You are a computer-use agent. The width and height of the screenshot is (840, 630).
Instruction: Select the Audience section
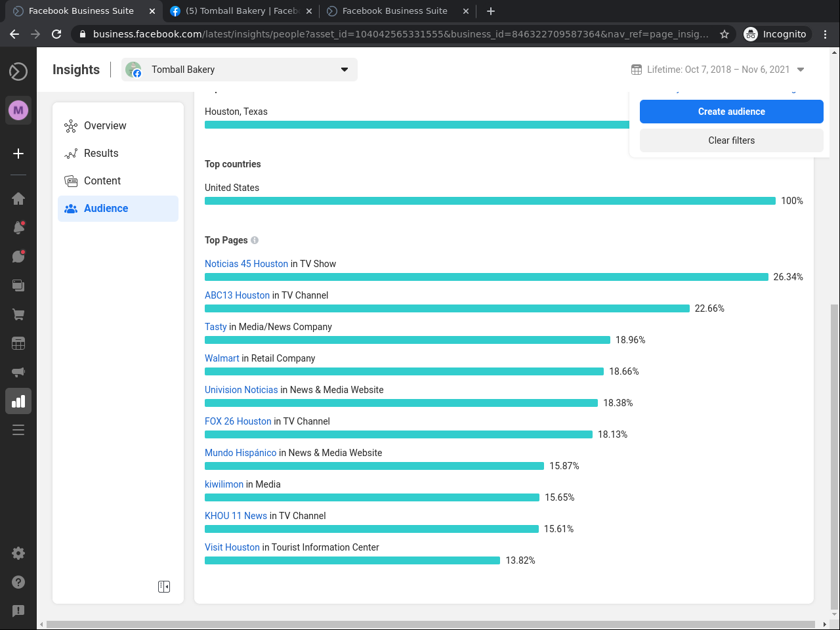pyautogui.click(x=118, y=209)
